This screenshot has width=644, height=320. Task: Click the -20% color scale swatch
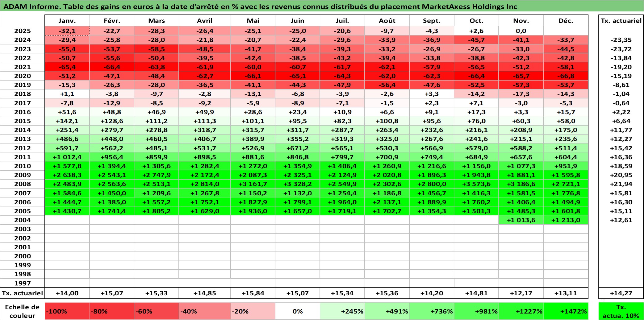pyautogui.click(x=253, y=311)
